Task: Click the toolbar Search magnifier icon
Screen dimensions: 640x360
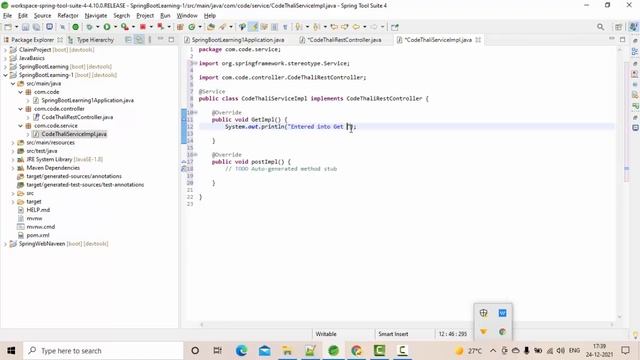Action: pyautogui.click(x=600, y=27)
